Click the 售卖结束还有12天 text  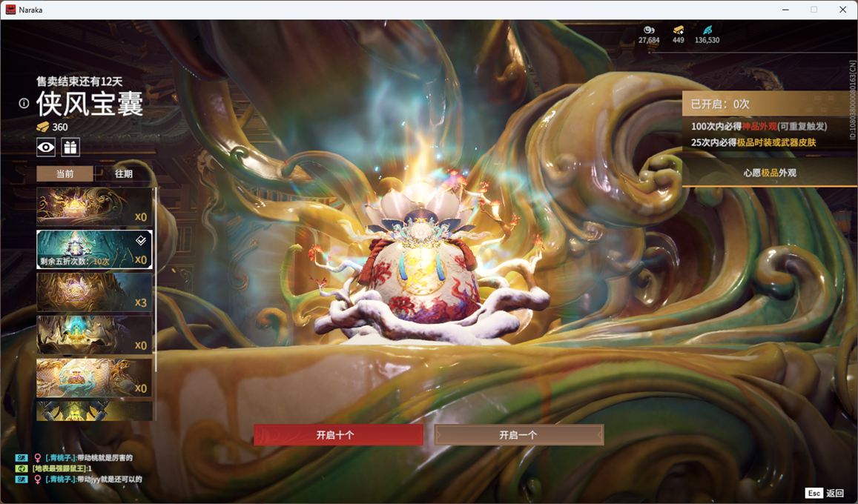(79, 82)
